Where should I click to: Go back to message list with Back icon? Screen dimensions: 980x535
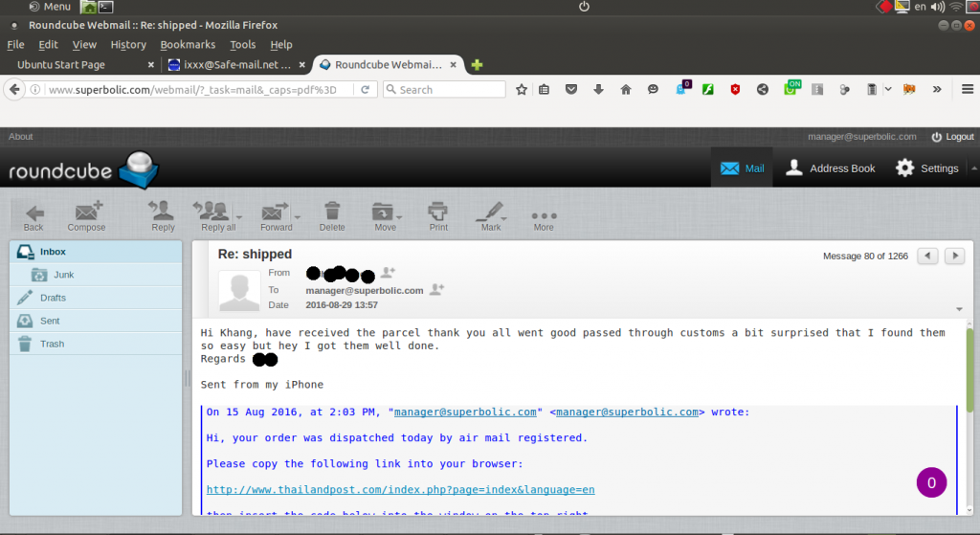pos(33,212)
